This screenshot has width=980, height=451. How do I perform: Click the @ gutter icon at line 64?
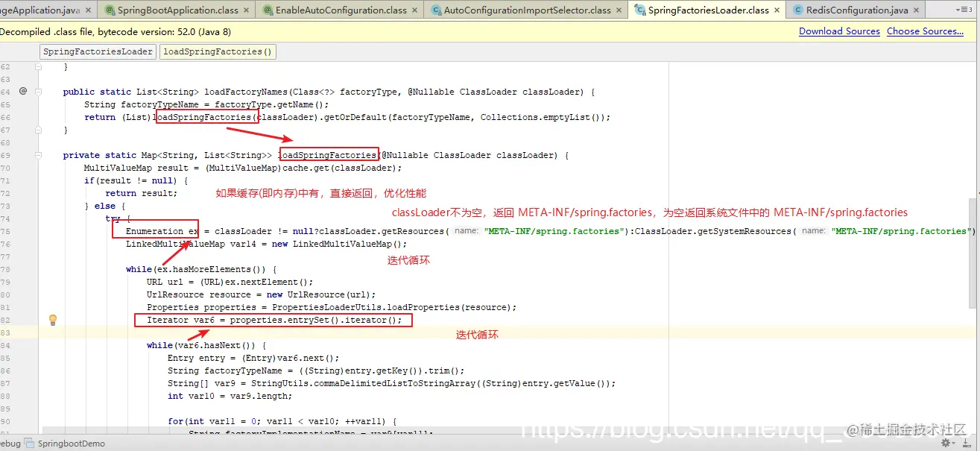pos(22,91)
